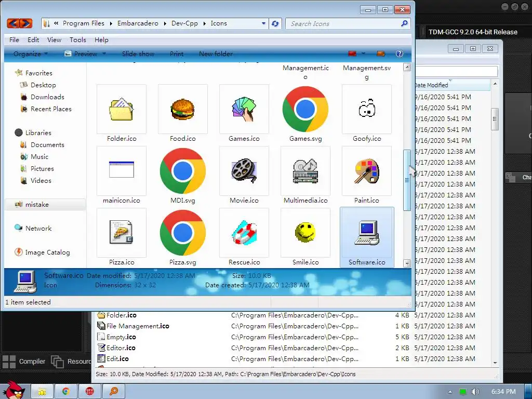Open the Explorer help button
Image resolution: width=532 pixels, height=399 pixels.
400,54
